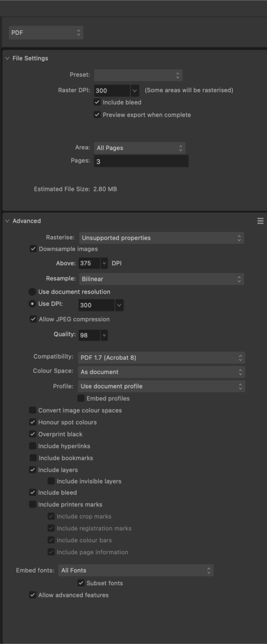
Task: Open the Compatibility dropdown
Action: 161,357
